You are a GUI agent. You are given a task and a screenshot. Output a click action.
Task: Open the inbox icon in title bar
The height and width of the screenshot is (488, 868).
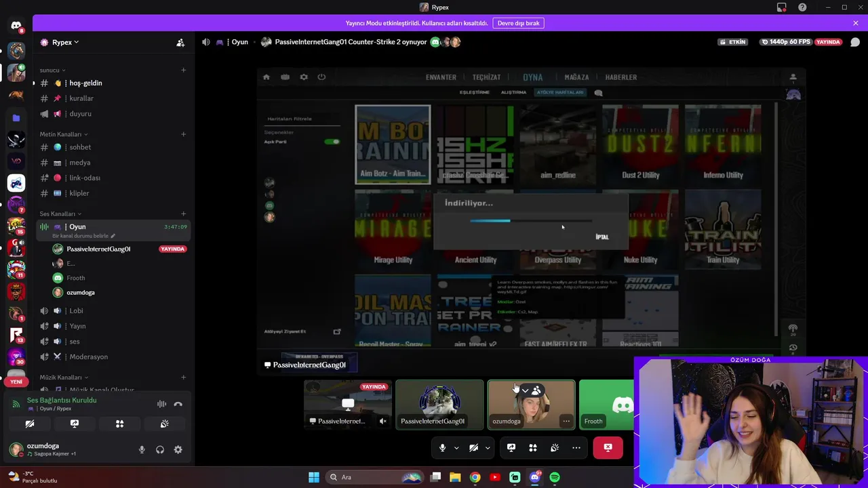tap(782, 7)
